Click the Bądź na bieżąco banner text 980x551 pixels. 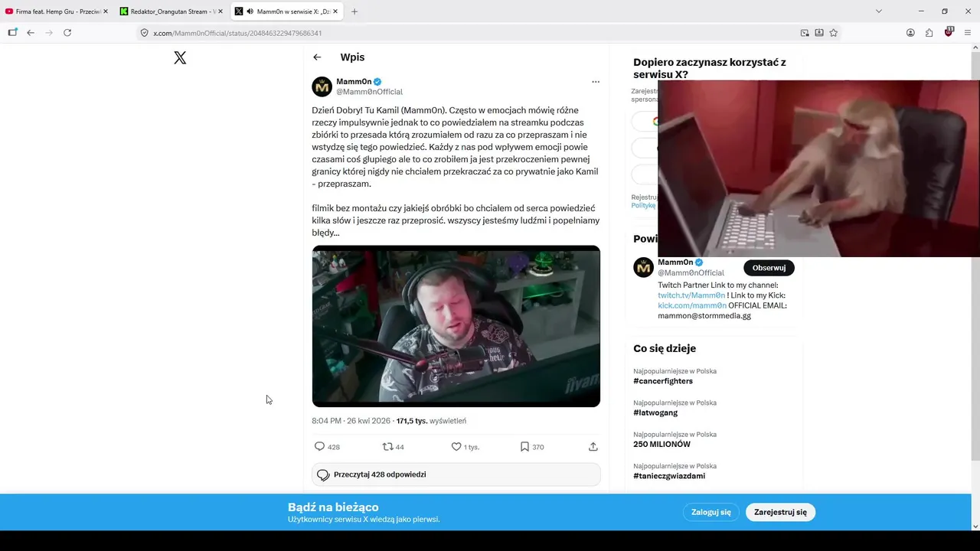point(333,507)
